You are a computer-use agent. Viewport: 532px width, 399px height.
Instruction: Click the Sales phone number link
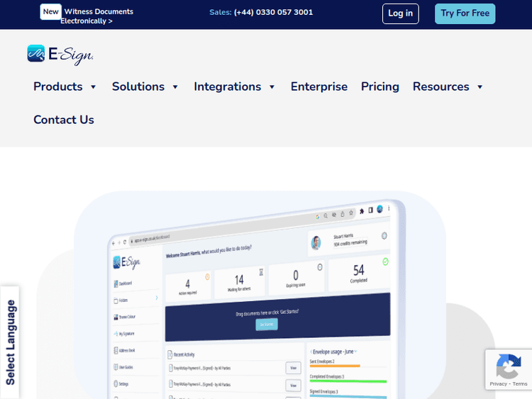[x=273, y=12]
